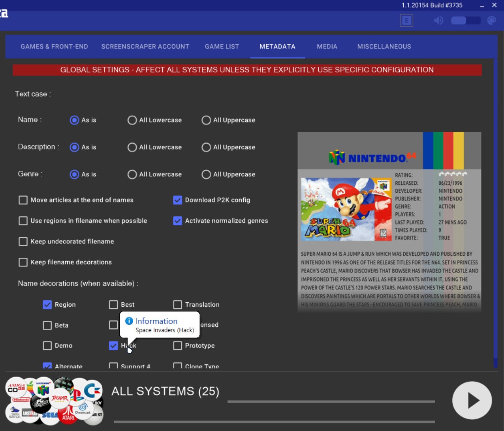This screenshot has height=431, width=504.
Task: Click the upper progress bar
Action: [331, 402]
